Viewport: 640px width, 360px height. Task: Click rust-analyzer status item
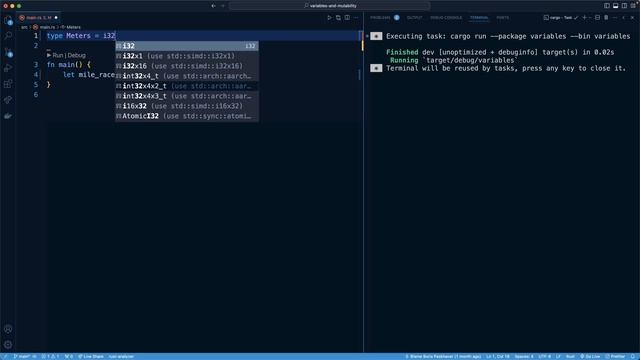coord(121,356)
